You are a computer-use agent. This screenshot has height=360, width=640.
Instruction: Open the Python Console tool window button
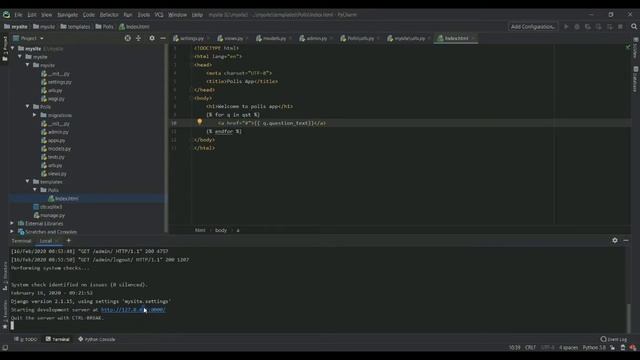[97, 339]
